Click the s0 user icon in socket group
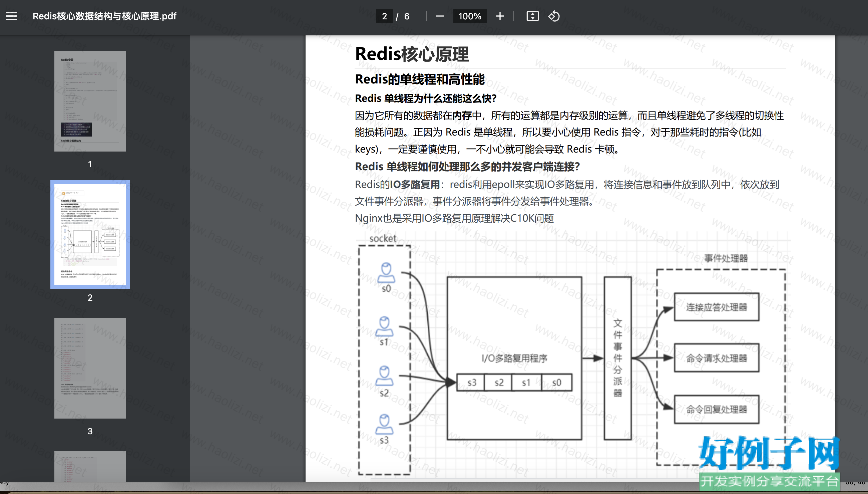Screen dimensions: 868x494 [386, 272]
